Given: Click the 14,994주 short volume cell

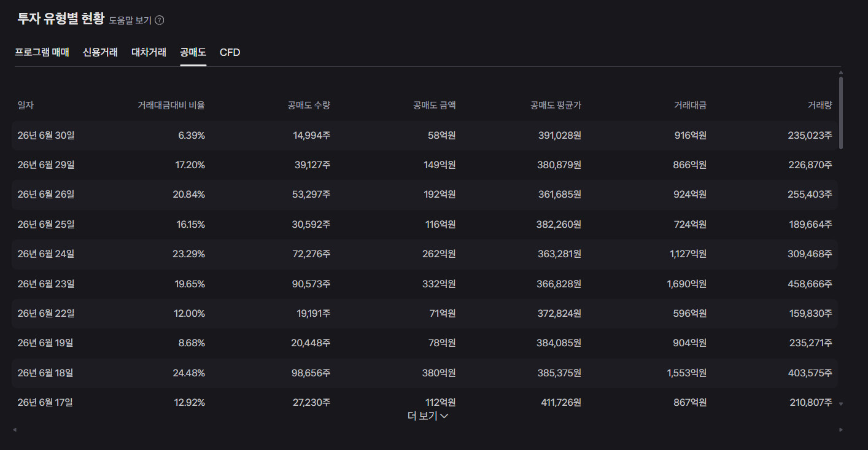Looking at the screenshot, I should coord(312,135).
